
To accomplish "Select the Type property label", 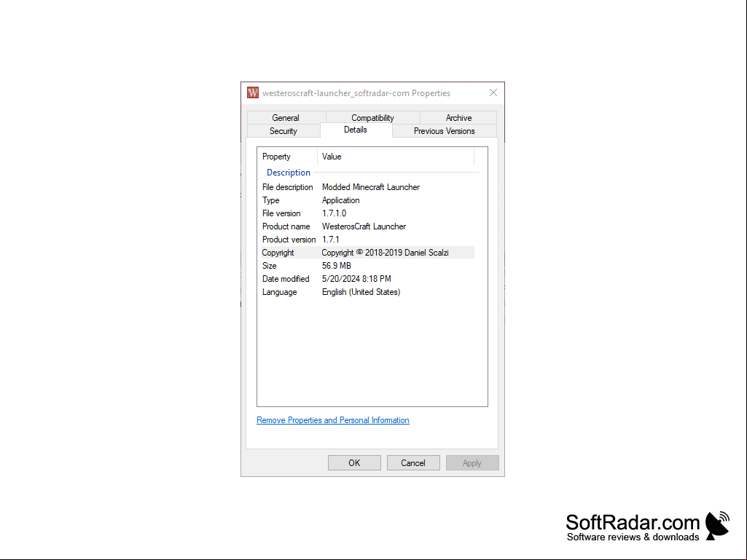I will 270,200.
